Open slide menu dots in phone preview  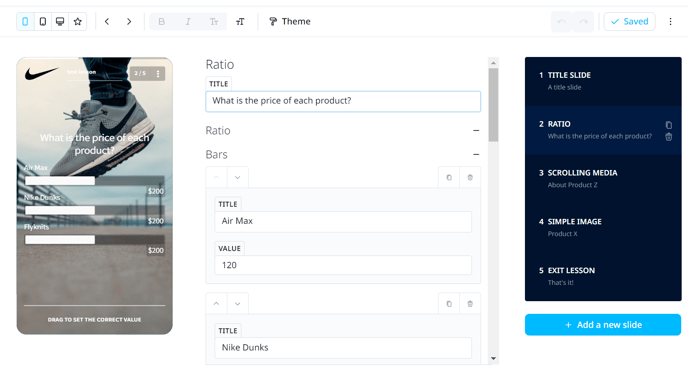point(158,74)
